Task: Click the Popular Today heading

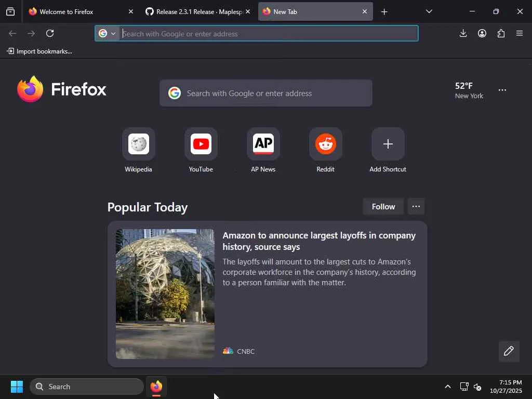Action: [x=148, y=207]
